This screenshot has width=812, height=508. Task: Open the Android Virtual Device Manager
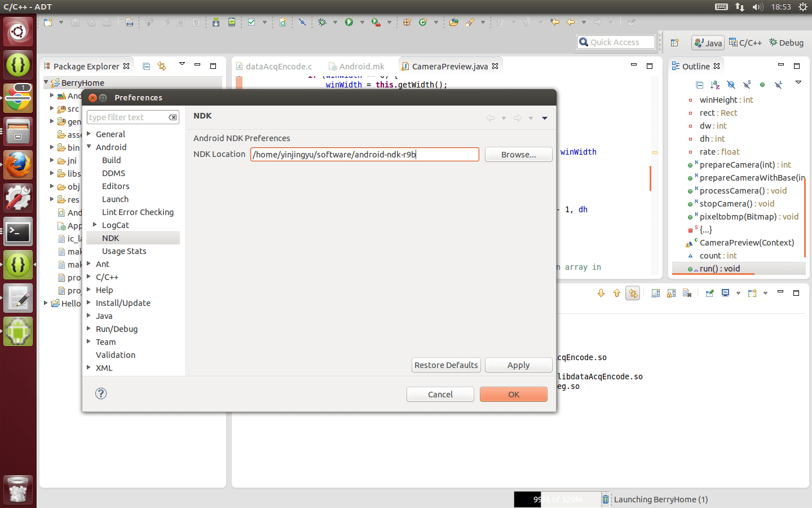click(232, 22)
